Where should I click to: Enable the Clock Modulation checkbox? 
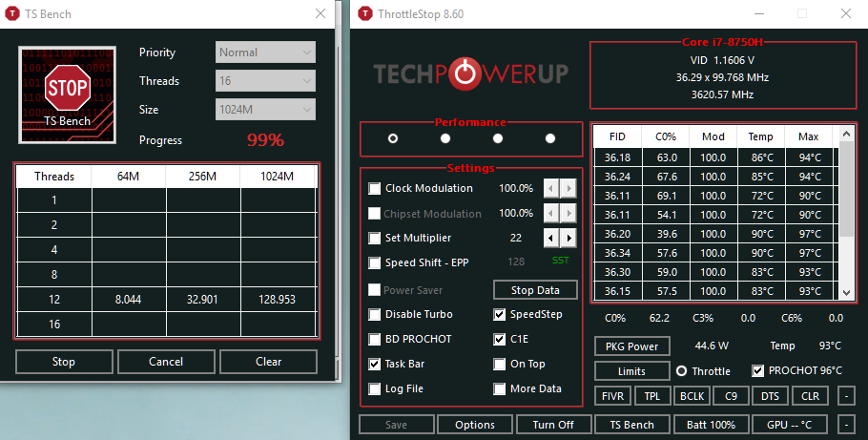coord(375,188)
